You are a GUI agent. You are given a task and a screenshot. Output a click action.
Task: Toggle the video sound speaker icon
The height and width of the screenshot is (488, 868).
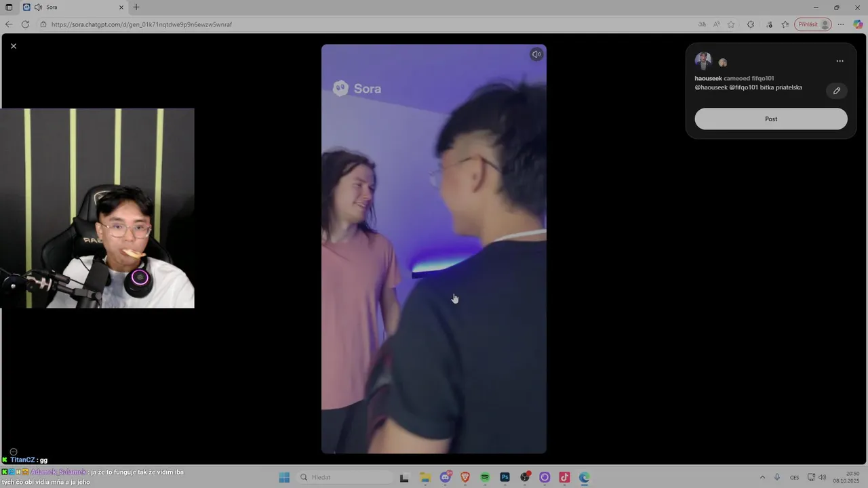pyautogui.click(x=536, y=54)
